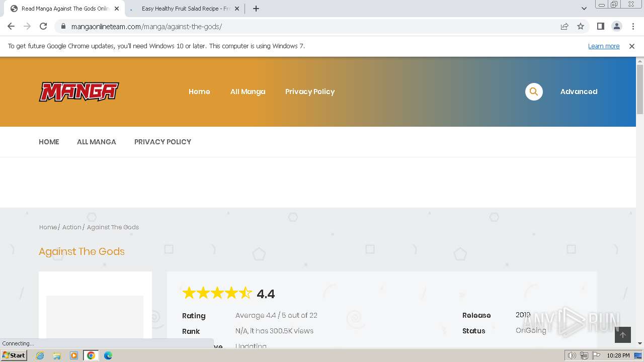The height and width of the screenshot is (362, 644).
Task: Click the MANGA site logo
Action: [79, 92]
